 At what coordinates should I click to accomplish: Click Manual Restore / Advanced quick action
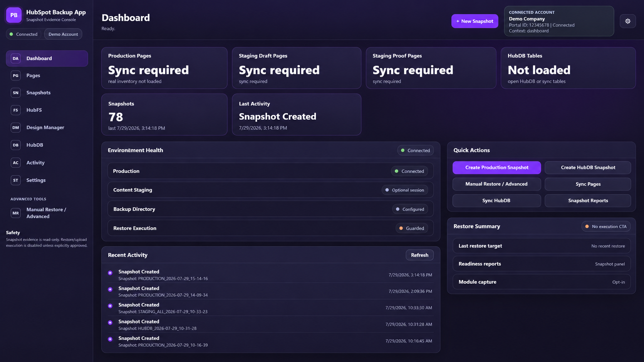click(496, 184)
